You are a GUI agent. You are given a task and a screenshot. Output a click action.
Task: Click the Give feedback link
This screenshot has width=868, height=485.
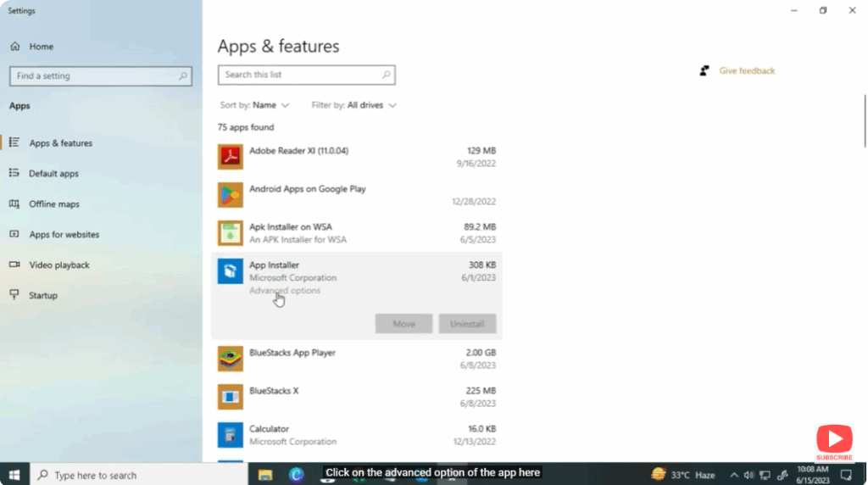click(746, 71)
